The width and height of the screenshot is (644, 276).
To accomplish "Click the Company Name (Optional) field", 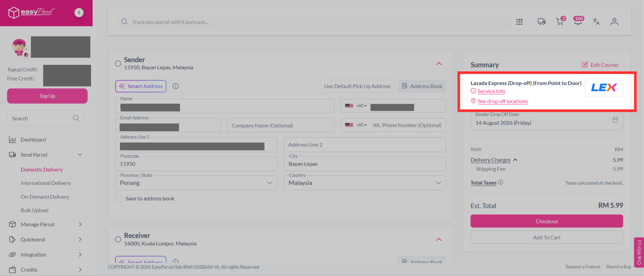I will click(281, 125).
